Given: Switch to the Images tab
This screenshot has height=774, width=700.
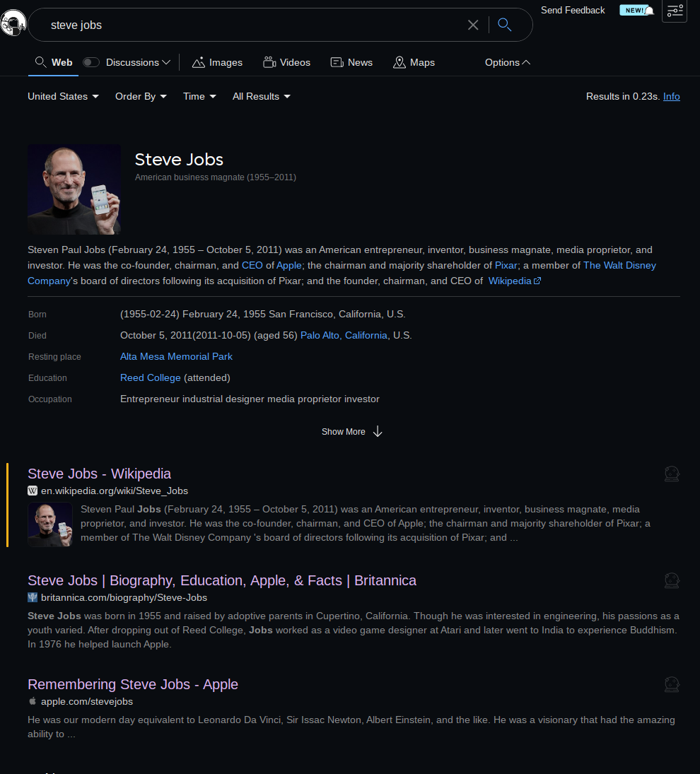Looking at the screenshot, I should click(x=217, y=63).
